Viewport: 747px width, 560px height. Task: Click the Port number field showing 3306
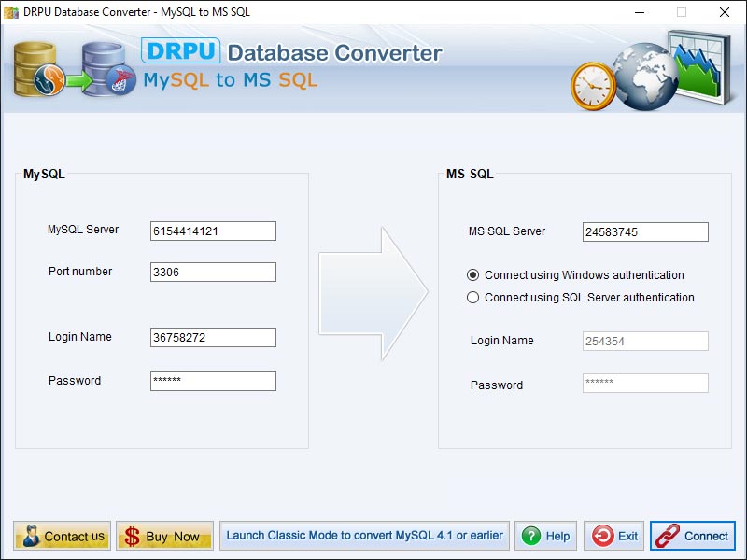tap(212, 272)
